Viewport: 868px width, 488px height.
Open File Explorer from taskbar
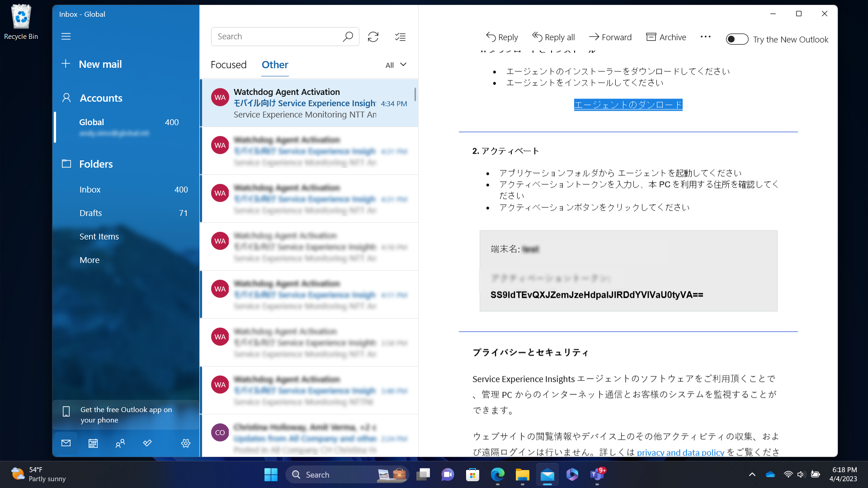[x=522, y=474]
